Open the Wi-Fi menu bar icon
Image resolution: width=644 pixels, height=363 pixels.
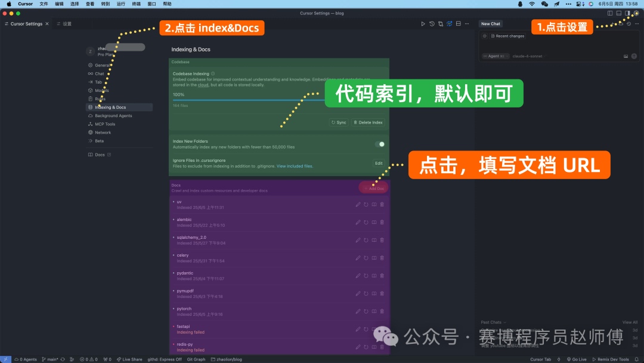532,4
